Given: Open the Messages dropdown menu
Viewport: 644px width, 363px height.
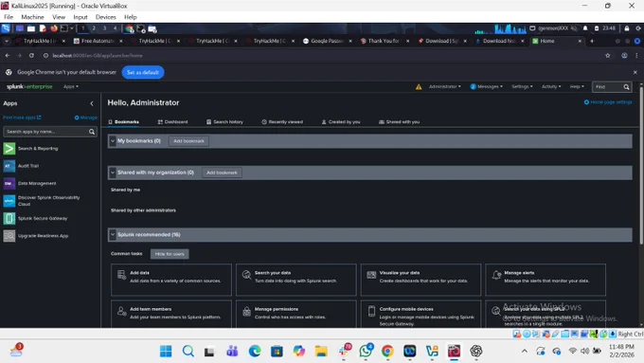Looking at the screenshot, I should coord(486,87).
